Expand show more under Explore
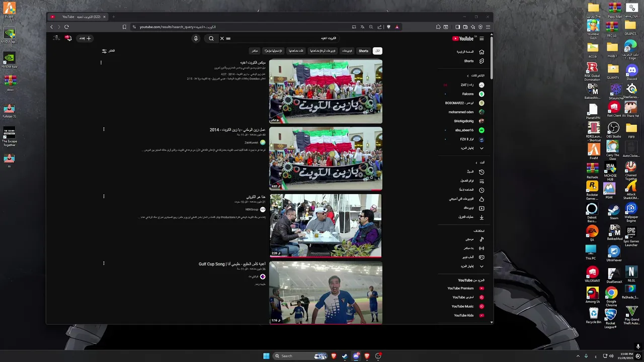 481,266
